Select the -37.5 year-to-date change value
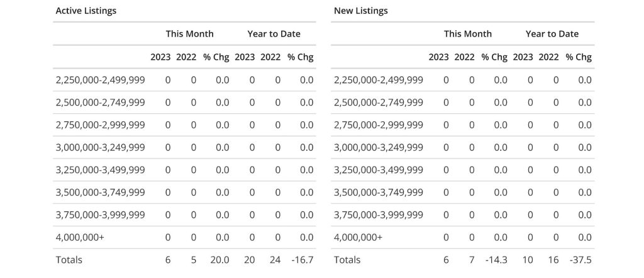 coord(580,260)
